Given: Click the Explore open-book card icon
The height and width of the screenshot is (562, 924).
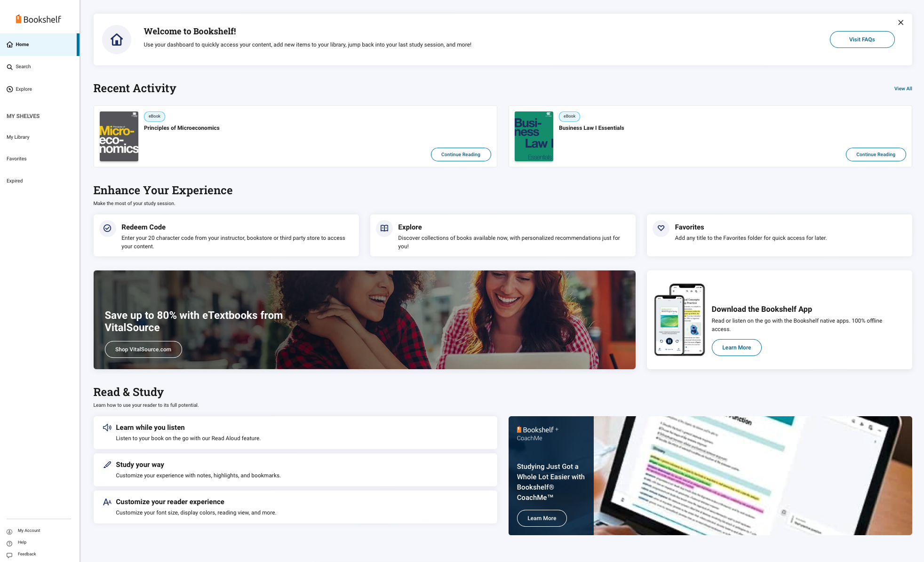Looking at the screenshot, I should point(384,228).
